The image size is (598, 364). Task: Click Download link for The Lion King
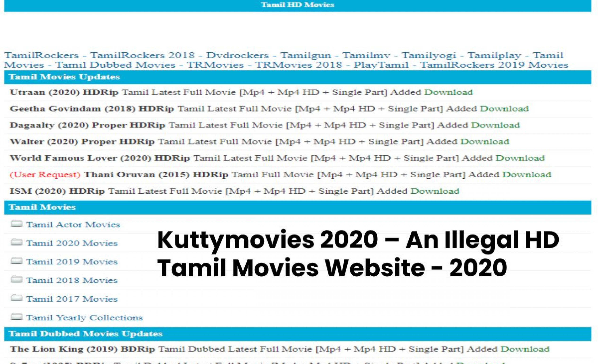[x=525, y=349]
